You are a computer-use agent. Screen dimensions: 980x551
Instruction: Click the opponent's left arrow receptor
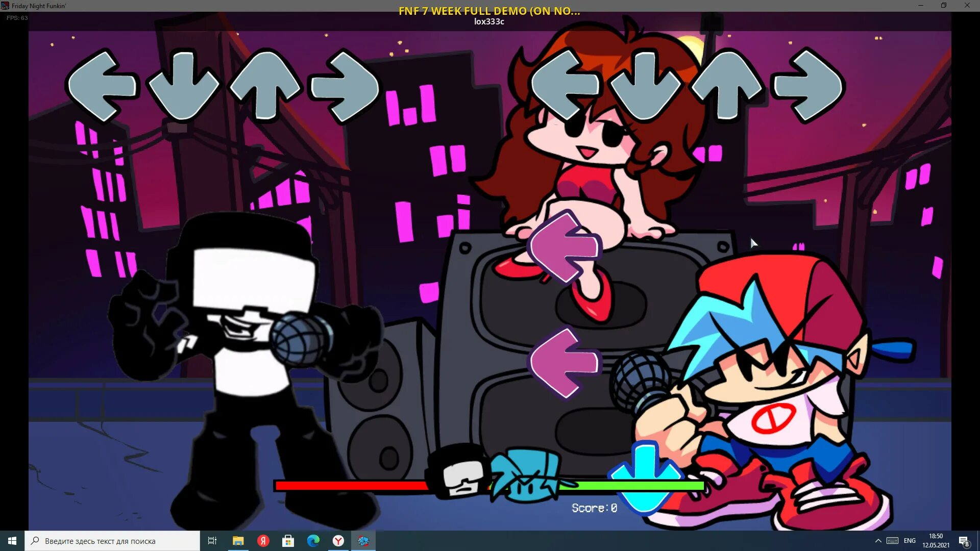(x=102, y=85)
